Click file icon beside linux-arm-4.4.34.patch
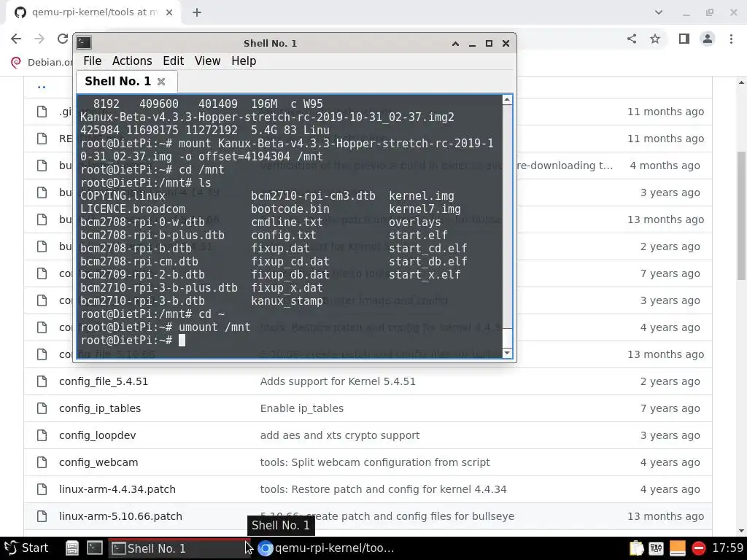The width and height of the screenshot is (747, 560). pos(42,489)
